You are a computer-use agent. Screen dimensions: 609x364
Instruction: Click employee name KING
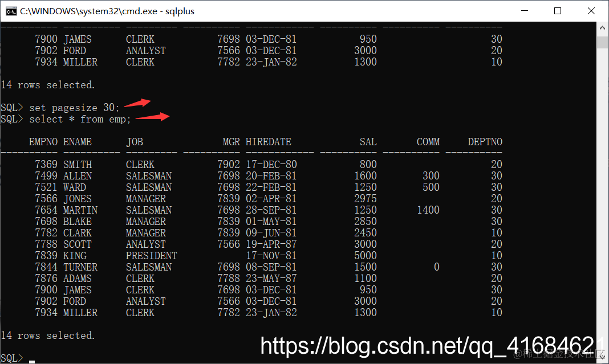click(x=75, y=256)
